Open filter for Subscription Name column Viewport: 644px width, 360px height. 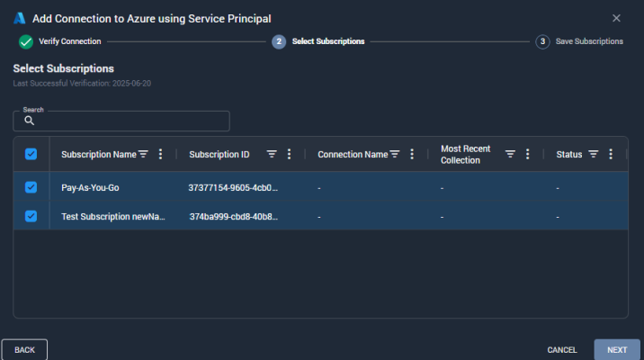[x=143, y=154]
